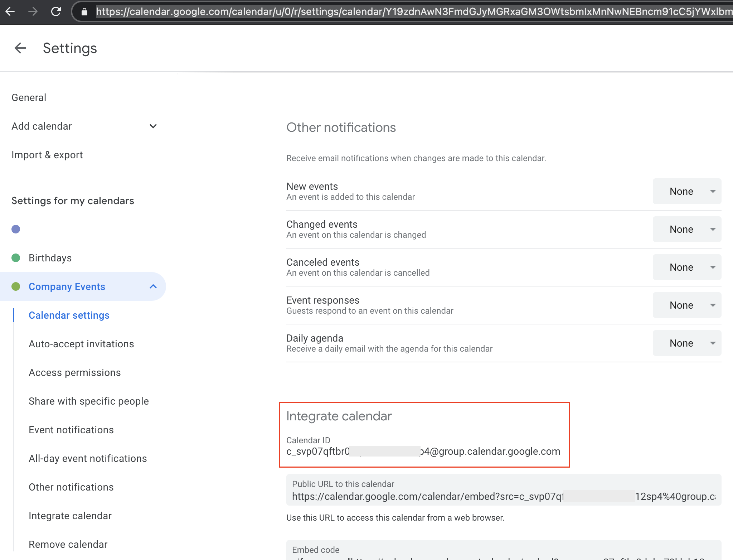Image resolution: width=733 pixels, height=560 pixels.
Task: Open the Changed events notification dropdown
Action: pyautogui.click(x=686, y=229)
